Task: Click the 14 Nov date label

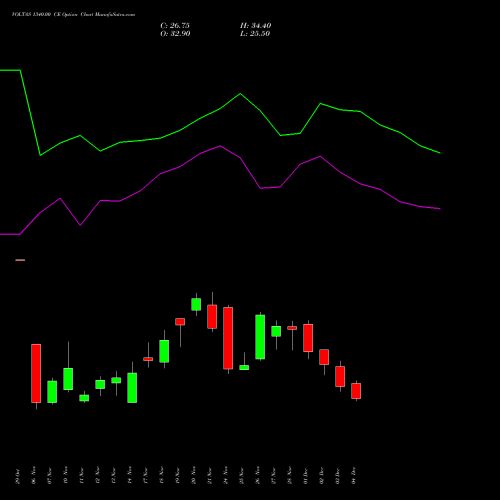Action: coord(130,476)
